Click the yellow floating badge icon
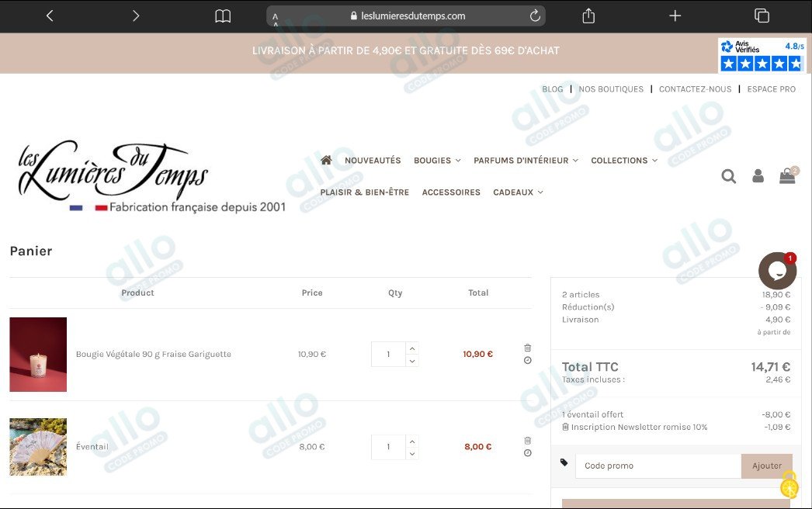812x509 pixels. 789,485
